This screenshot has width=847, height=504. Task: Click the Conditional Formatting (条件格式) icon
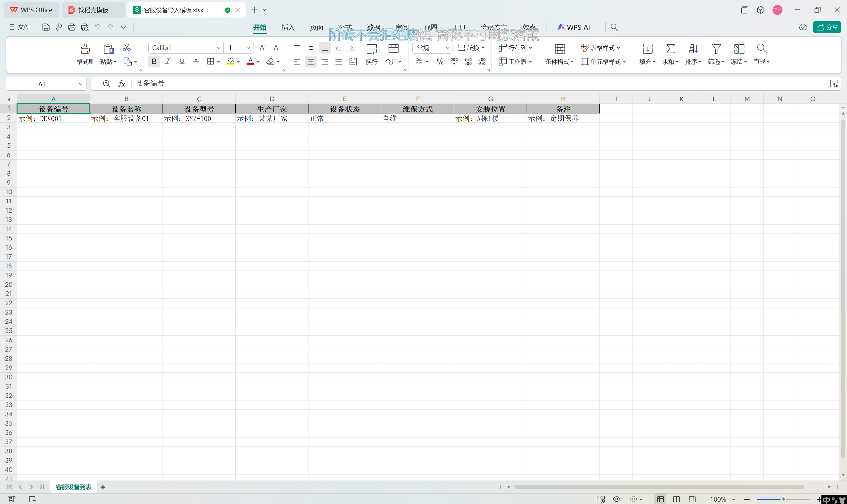click(x=560, y=49)
